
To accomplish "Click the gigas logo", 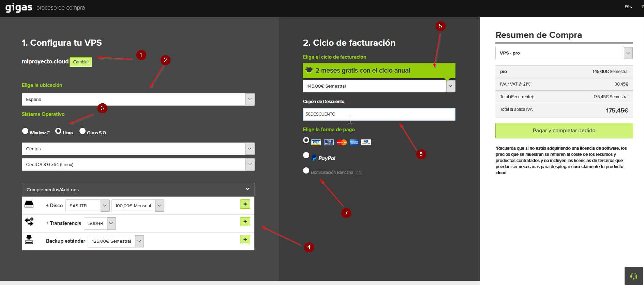I will (19, 7).
